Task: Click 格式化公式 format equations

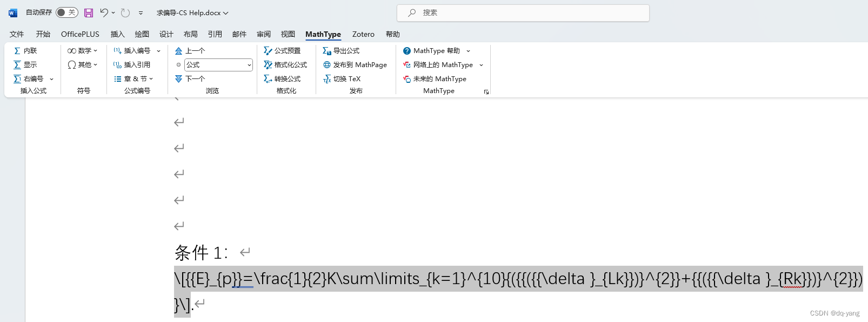Action: click(x=285, y=64)
